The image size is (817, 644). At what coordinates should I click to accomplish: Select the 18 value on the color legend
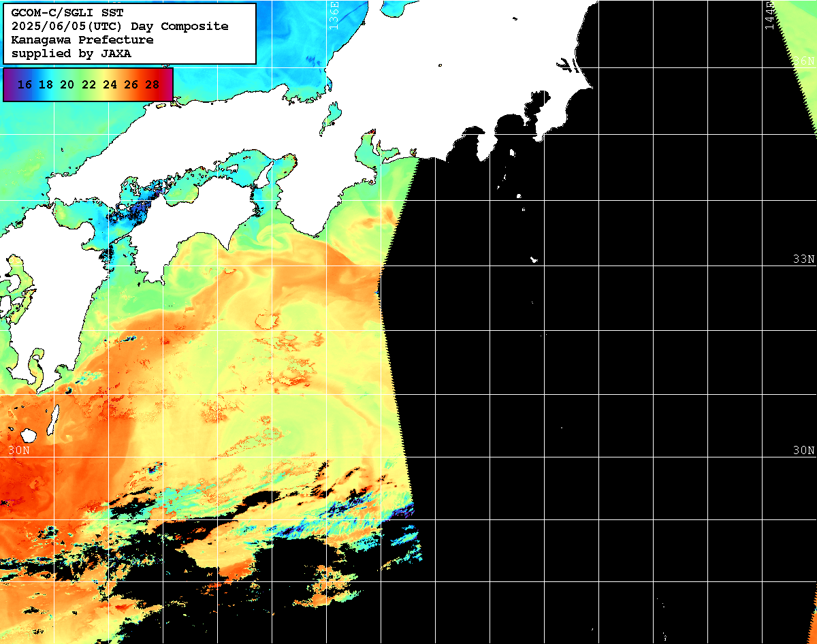click(46, 85)
